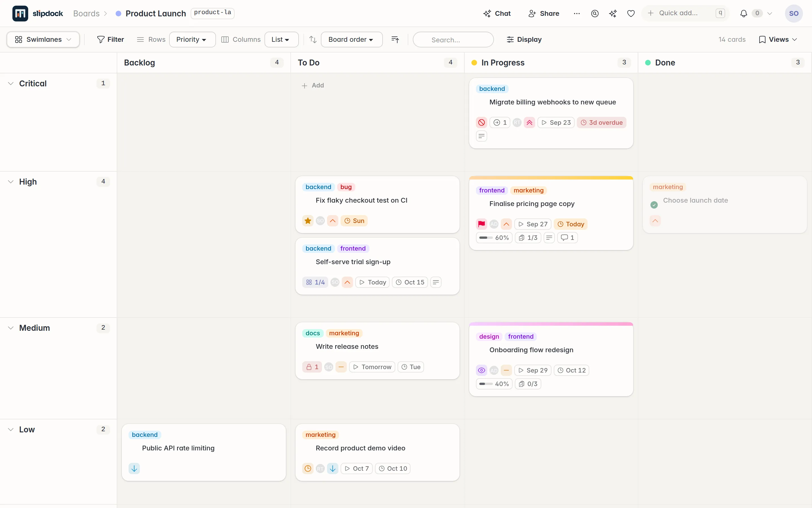Click Add in the Critical To Do cell

(313, 85)
